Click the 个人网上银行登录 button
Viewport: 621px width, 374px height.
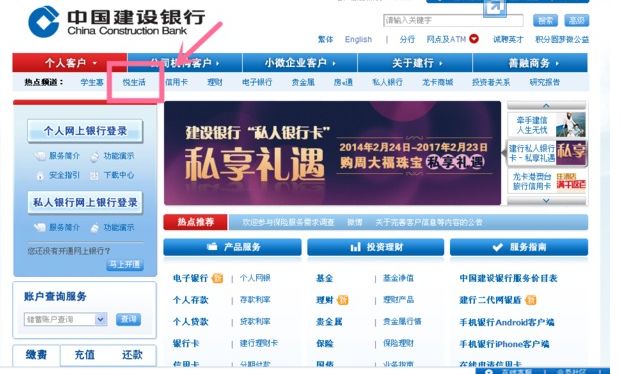pos(85,131)
